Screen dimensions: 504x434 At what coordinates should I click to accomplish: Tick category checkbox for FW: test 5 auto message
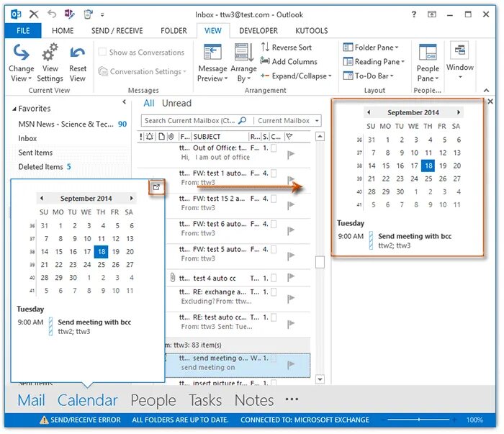[274, 249]
